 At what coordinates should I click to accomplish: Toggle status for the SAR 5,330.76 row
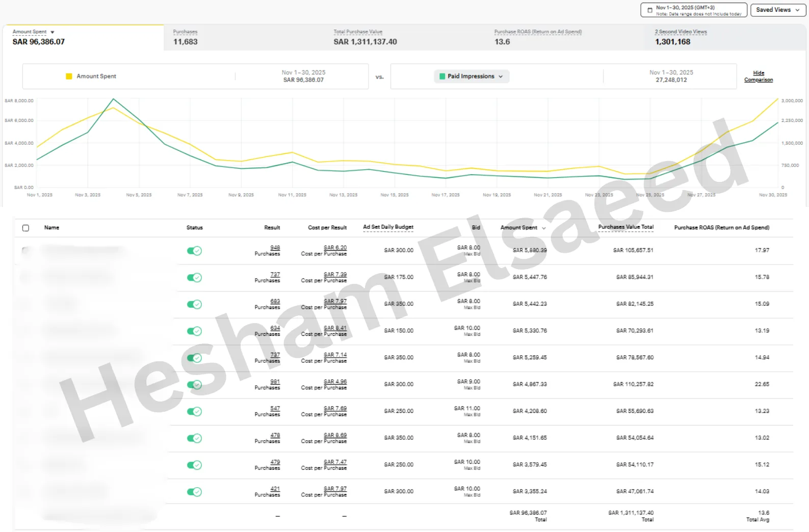[194, 331]
